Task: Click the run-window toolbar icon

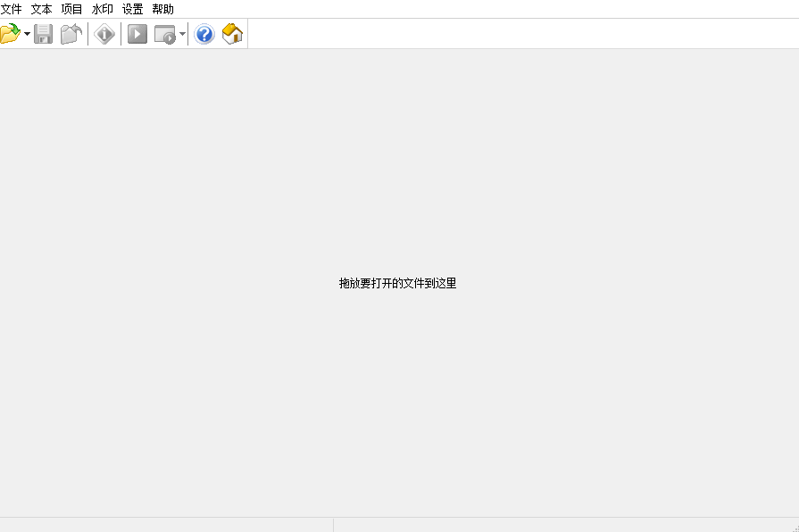Action: (x=166, y=34)
